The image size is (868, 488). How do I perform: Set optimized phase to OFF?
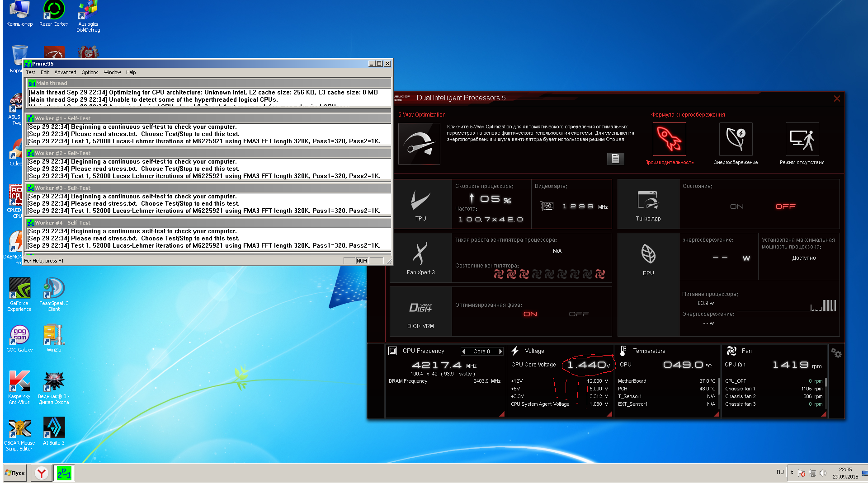(x=579, y=314)
